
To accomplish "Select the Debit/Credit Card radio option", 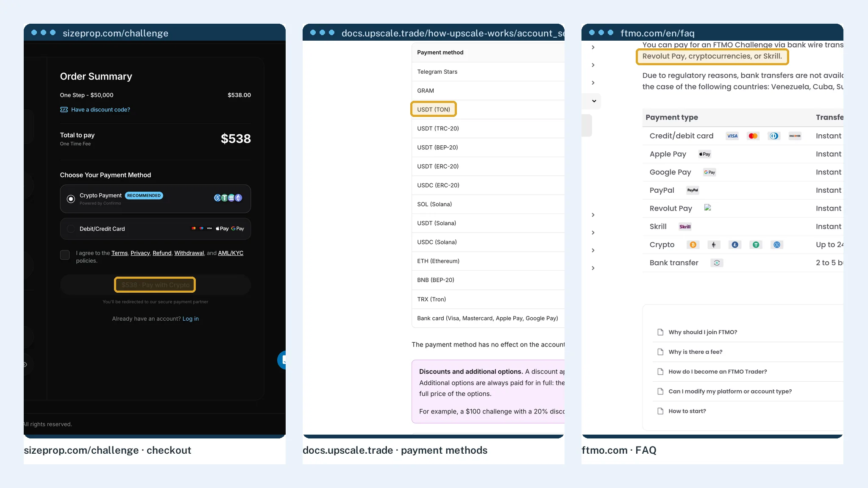I will pos(71,229).
